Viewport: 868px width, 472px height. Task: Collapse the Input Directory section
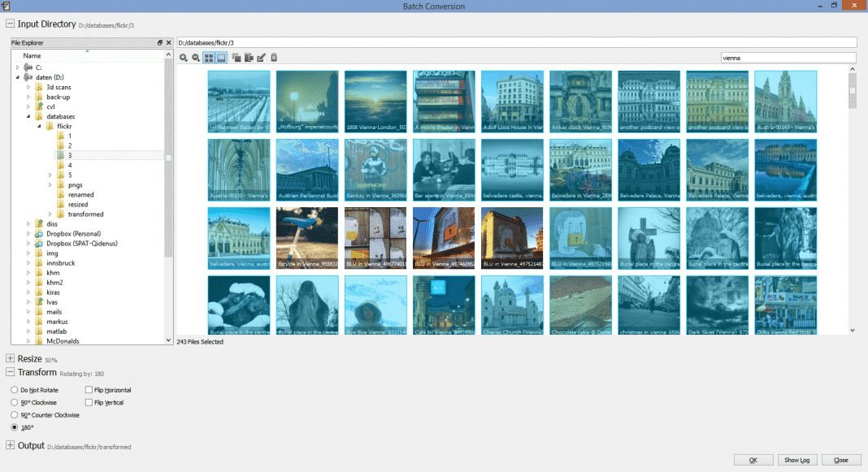click(x=10, y=24)
